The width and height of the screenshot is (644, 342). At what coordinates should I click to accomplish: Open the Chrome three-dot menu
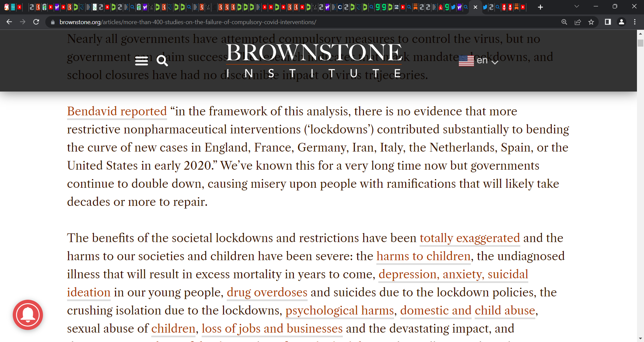click(x=635, y=22)
